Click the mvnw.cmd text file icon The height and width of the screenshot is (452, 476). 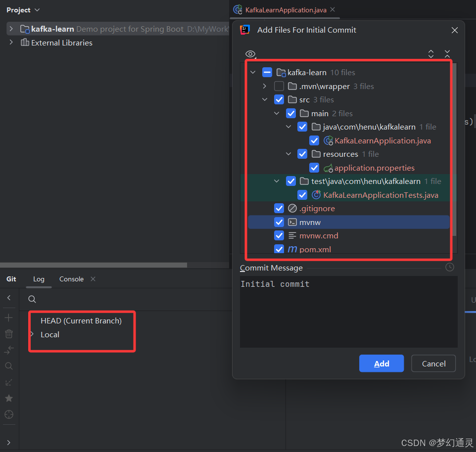coord(292,235)
